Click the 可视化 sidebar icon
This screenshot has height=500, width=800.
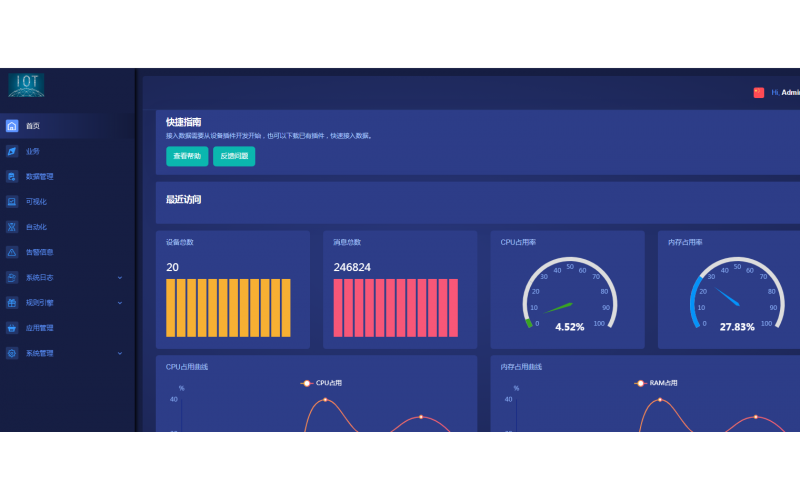[x=12, y=201]
